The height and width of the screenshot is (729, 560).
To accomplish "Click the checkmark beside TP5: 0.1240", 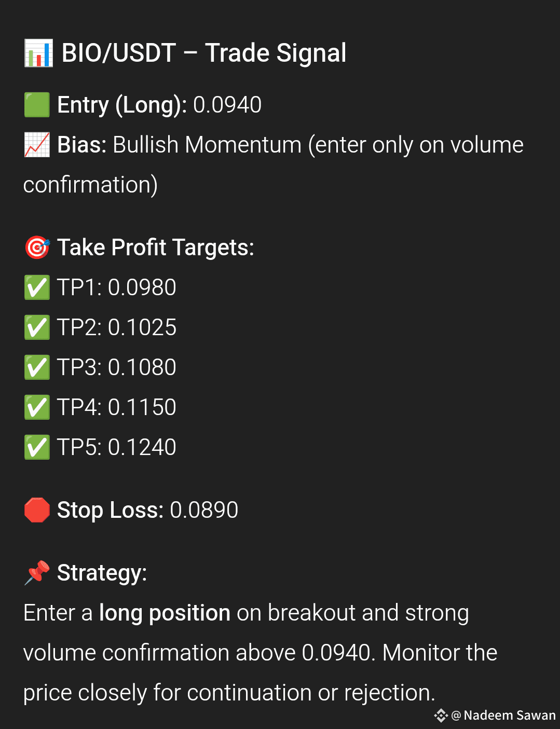I will click(x=37, y=447).
